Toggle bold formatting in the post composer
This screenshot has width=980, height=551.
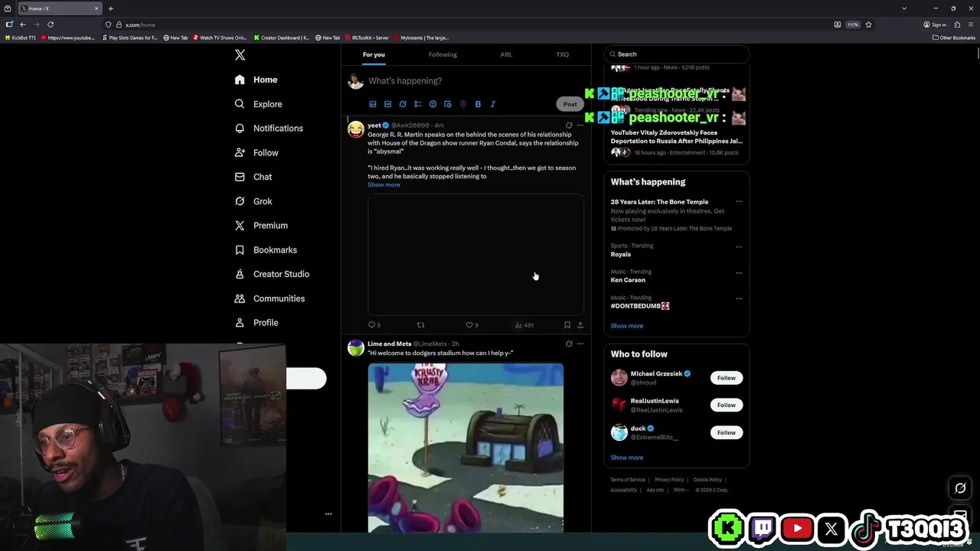[x=478, y=104]
